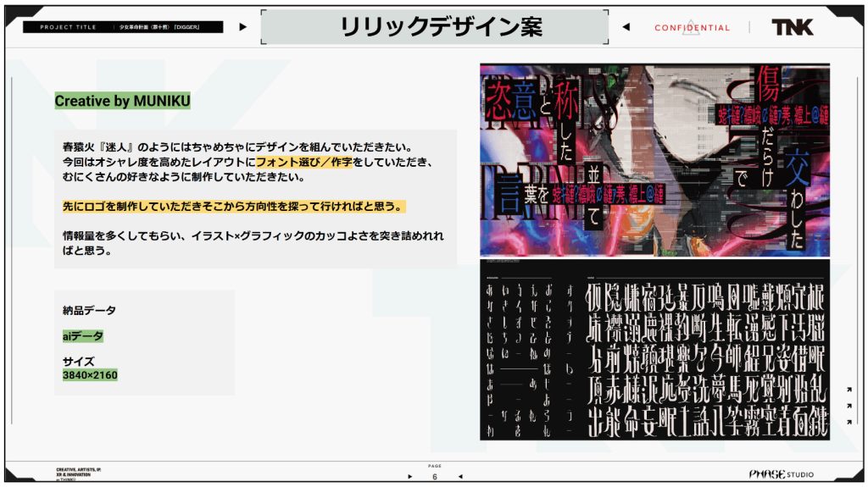Click the PHASE STUDIO logo
868x487 pixels.
(781, 474)
